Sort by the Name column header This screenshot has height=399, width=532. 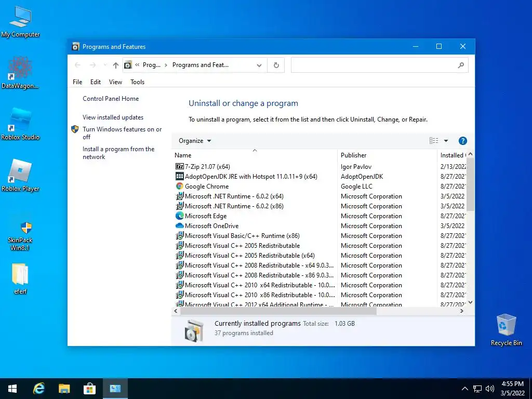tap(255, 155)
